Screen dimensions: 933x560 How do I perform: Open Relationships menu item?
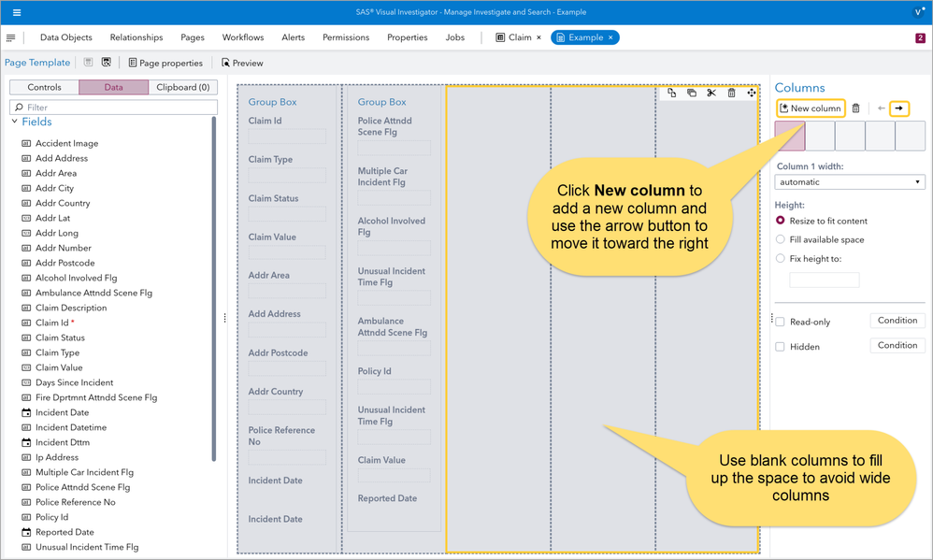[136, 37]
